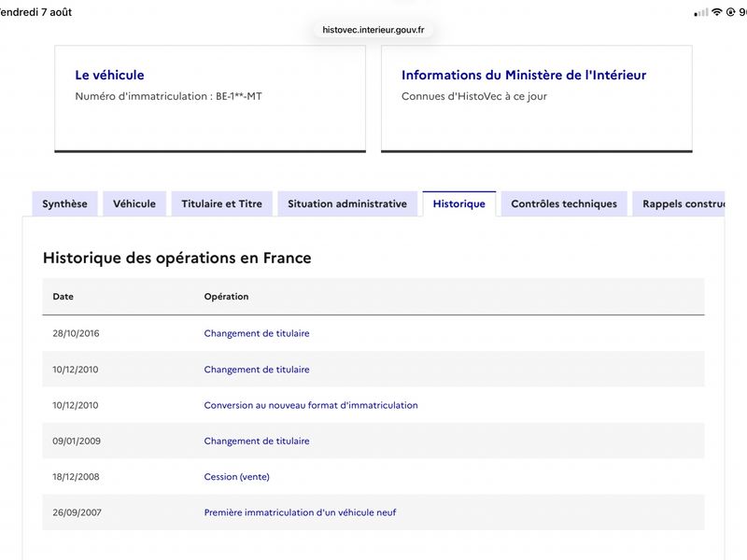The height and width of the screenshot is (560, 747).
Task: Open the Titulaire et Titre tab
Action: 222,203
